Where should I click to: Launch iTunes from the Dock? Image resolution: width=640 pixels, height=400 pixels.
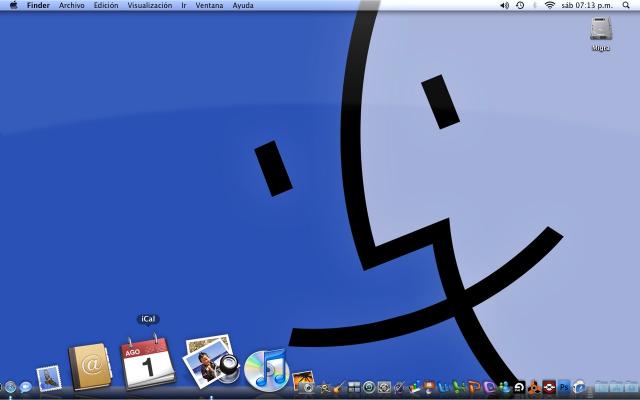tap(267, 369)
